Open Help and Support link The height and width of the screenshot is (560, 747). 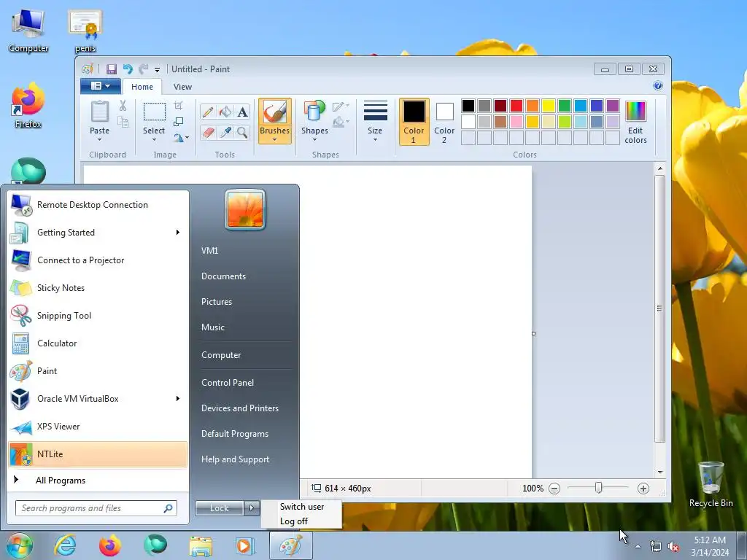(235, 459)
